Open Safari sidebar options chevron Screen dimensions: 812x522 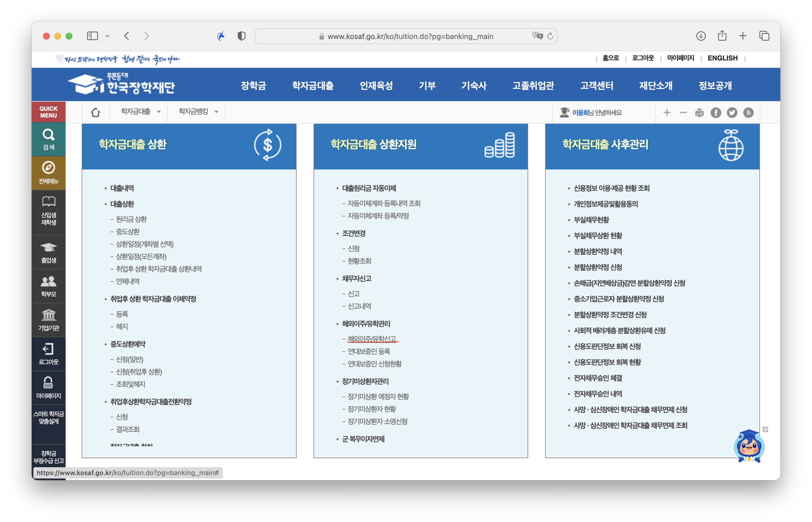[x=107, y=36]
